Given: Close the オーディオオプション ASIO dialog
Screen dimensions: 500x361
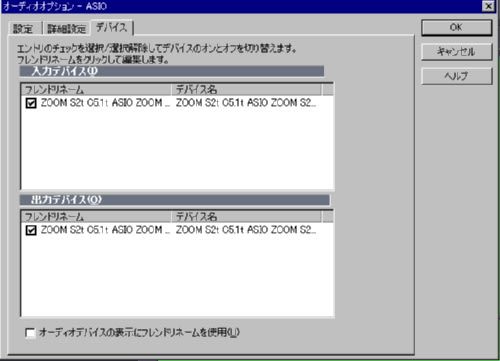Looking at the screenshot, I should click(x=488, y=6).
